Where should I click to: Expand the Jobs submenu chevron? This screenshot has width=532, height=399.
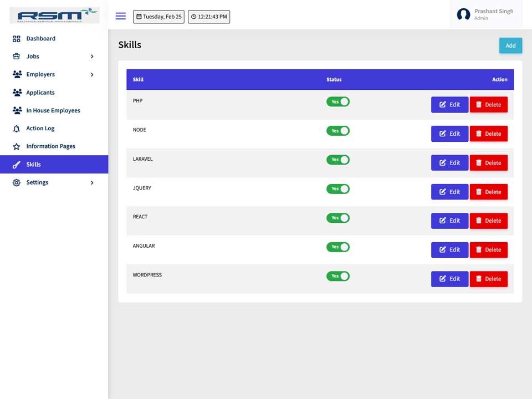tap(92, 57)
